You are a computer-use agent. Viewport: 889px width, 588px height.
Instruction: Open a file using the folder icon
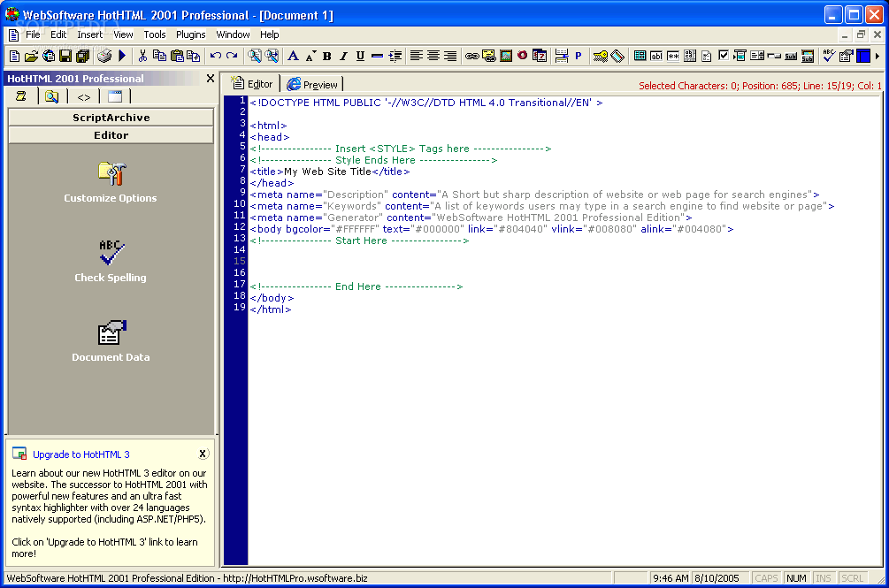pos(31,56)
